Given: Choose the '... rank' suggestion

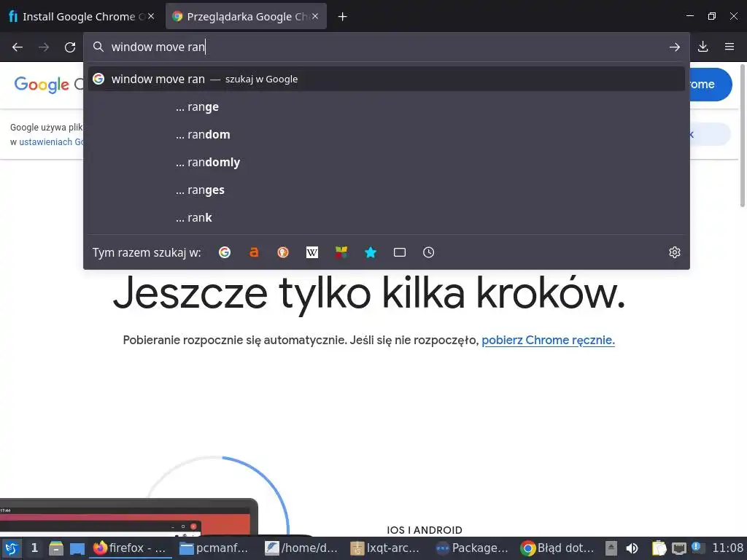Looking at the screenshot, I should pyautogui.click(x=387, y=217).
